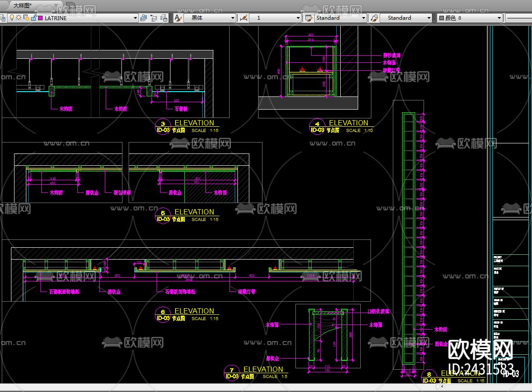Select the SCALE 1:10 text
The height and width of the screenshot is (392, 532).
pos(359,130)
